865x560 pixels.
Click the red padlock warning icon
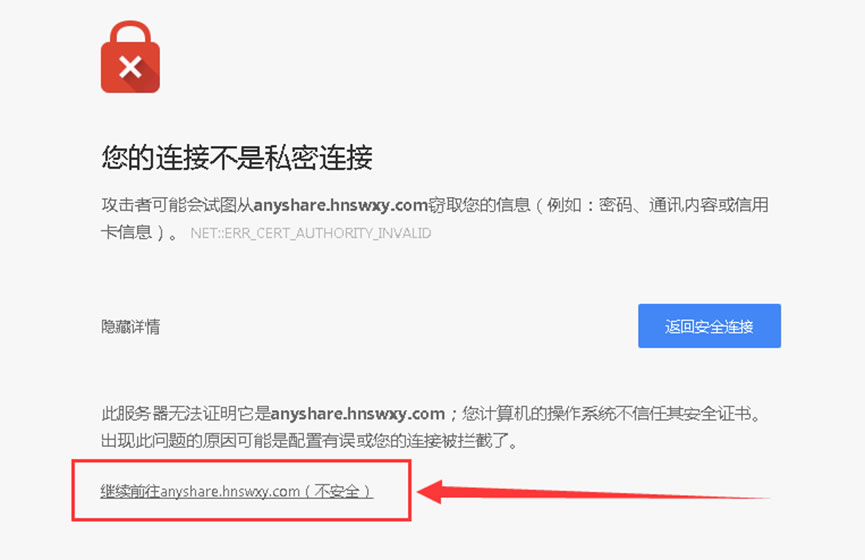(130, 57)
